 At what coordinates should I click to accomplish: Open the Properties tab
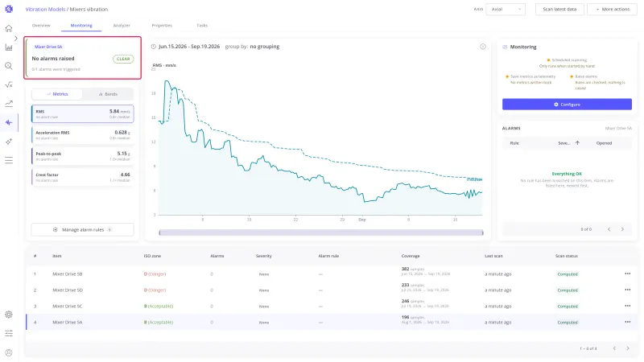click(162, 26)
